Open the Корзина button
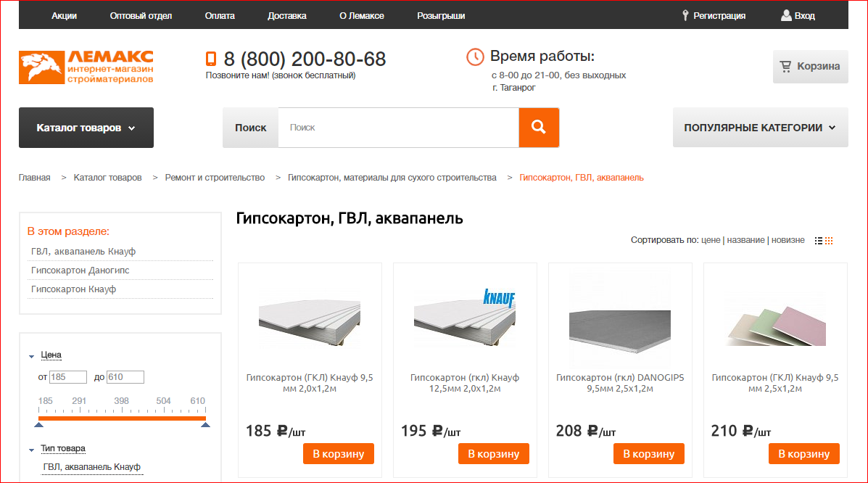This screenshot has width=868, height=483. pyautogui.click(x=811, y=67)
